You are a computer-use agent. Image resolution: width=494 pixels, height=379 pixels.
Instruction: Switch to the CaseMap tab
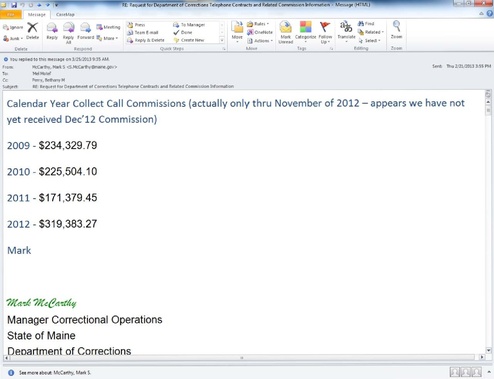click(65, 15)
